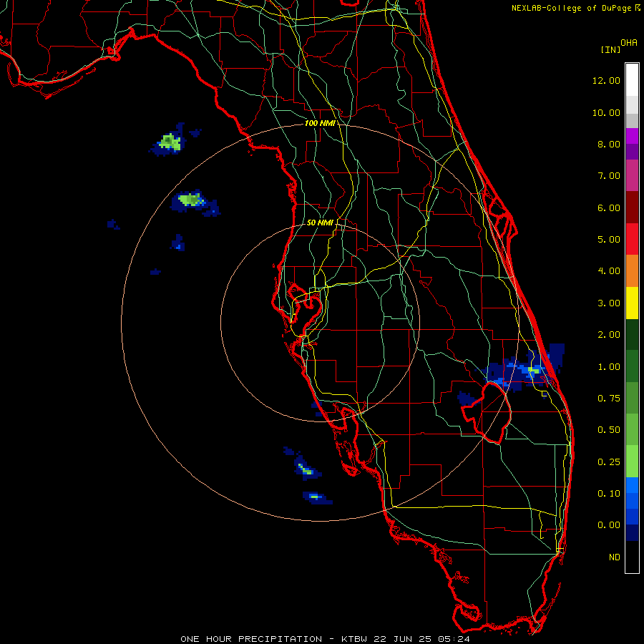Select the 12.00 legend value
Image resolution: width=644 pixels, height=644 pixels.
(x=606, y=80)
